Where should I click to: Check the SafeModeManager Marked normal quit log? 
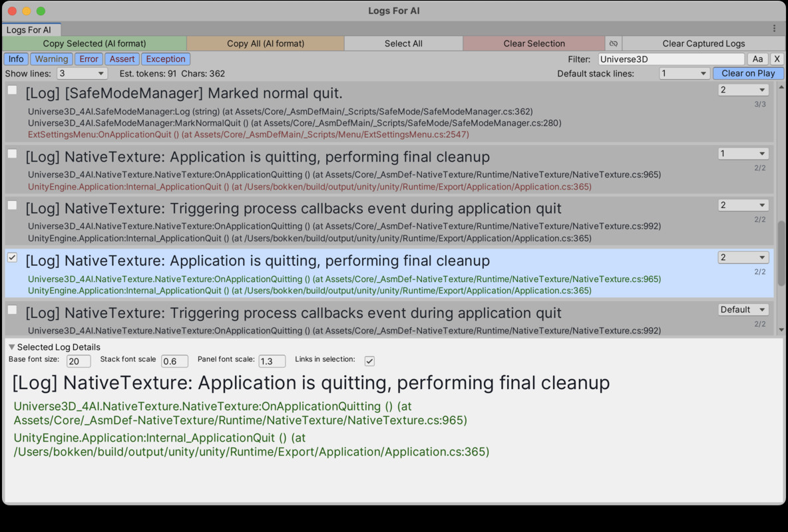(13, 90)
